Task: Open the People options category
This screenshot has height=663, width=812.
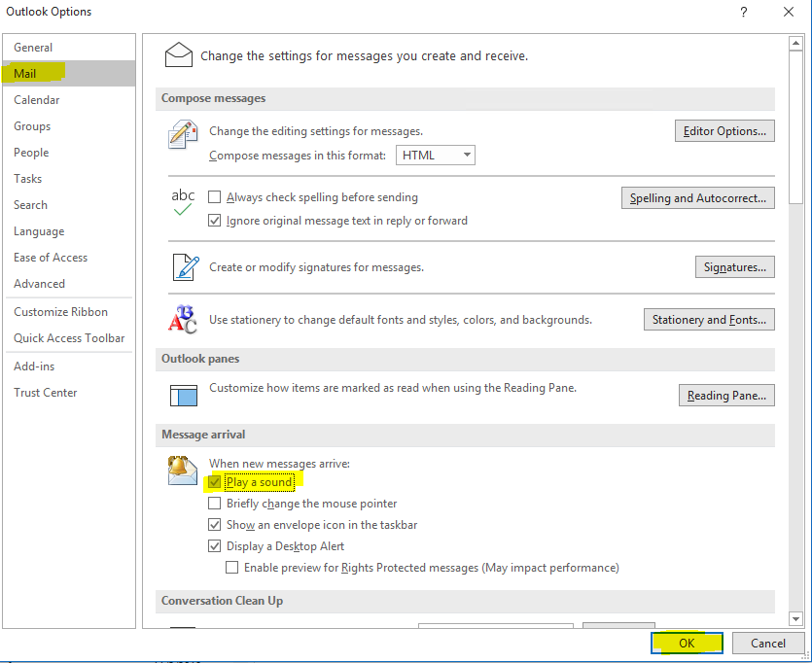Action: click(x=69, y=153)
